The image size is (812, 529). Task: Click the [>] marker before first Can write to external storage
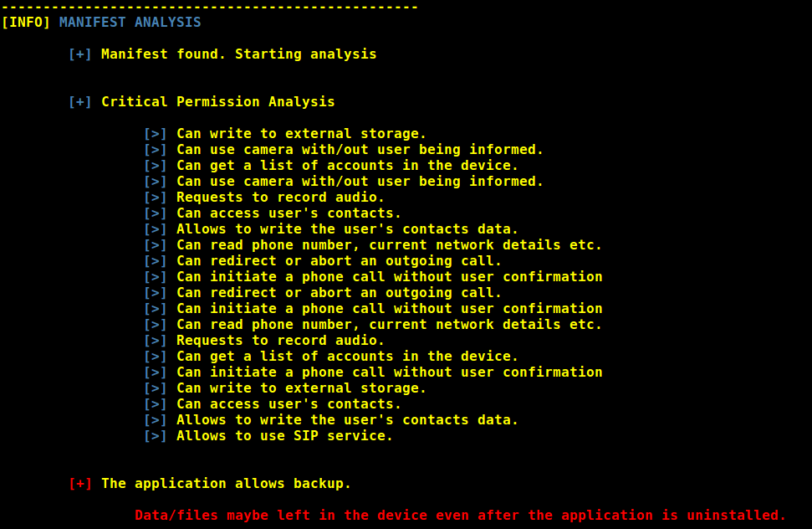click(156, 134)
